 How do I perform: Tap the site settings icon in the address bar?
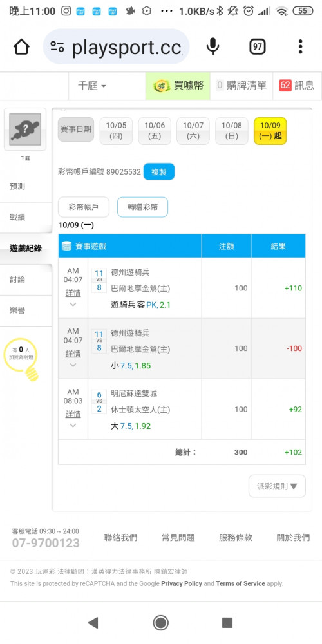pos(57,47)
